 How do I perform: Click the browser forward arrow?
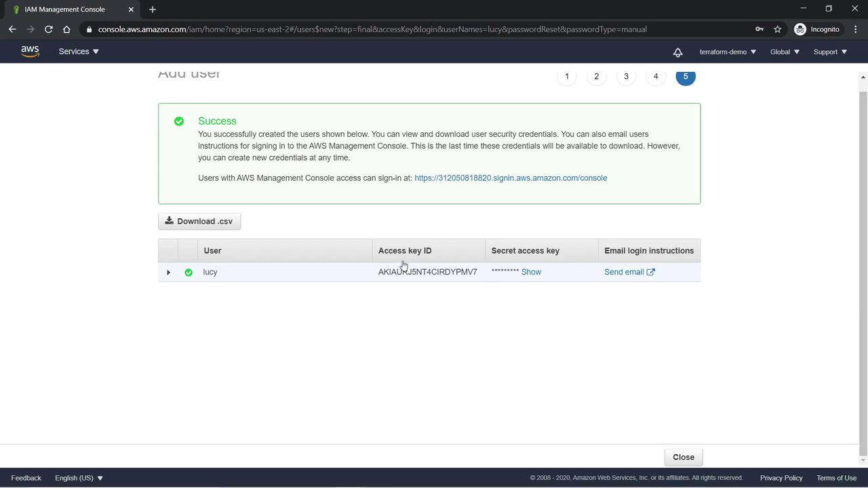point(30,29)
